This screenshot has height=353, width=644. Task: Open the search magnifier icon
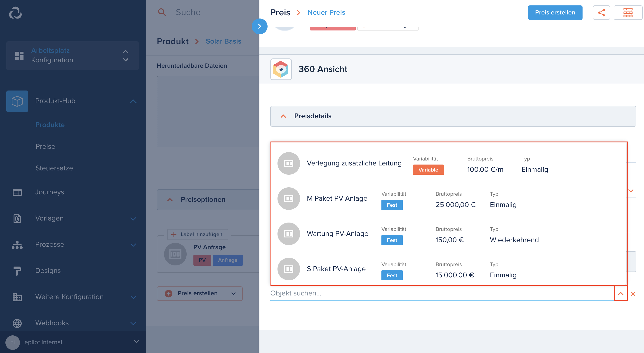click(162, 12)
